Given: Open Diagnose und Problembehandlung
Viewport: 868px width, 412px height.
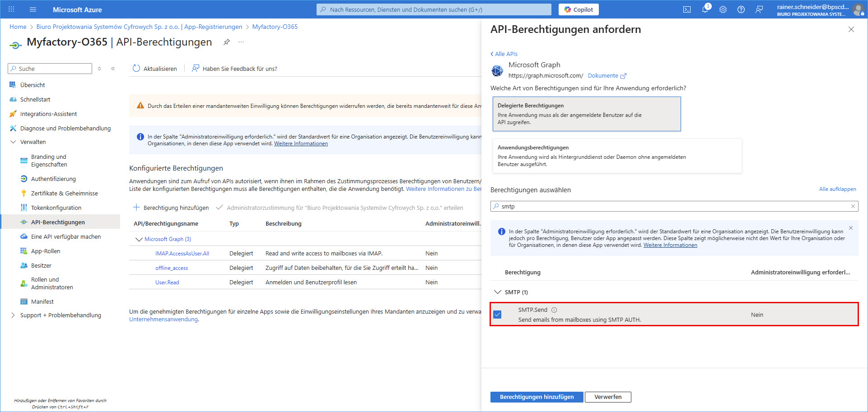Looking at the screenshot, I should (65, 128).
